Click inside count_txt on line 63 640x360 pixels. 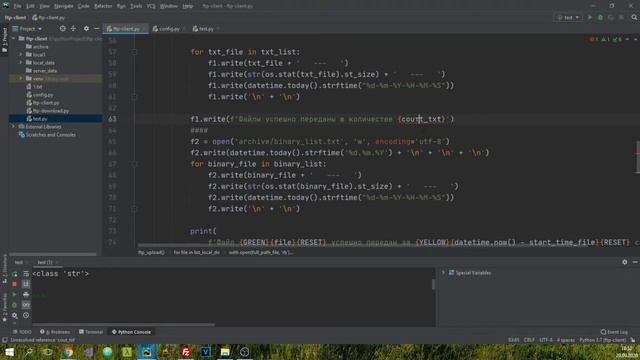[422, 119]
